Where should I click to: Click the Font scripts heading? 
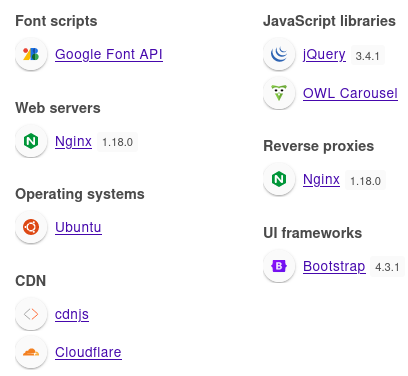pyautogui.click(x=56, y=21)
